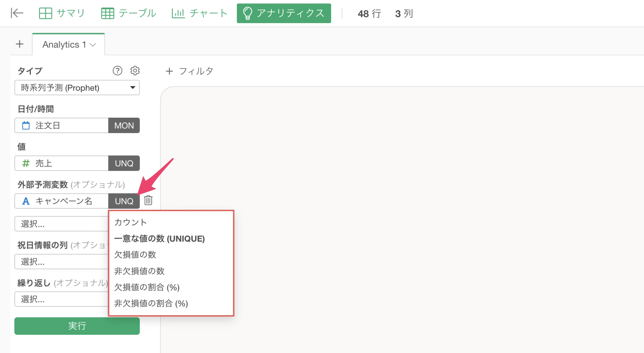Open the help question mark icon next to タイプ
Image resolution: width=644 pixels, height=353 pixels.
click(117, 71)
